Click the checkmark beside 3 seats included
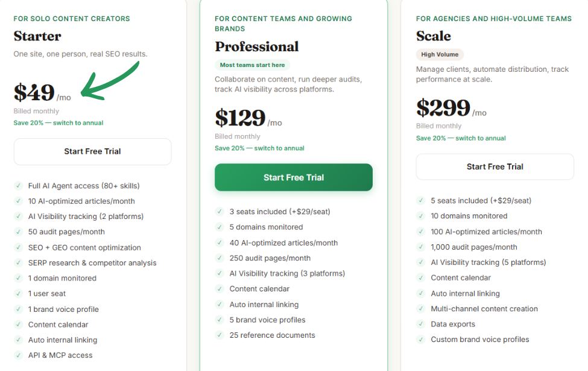 click(220, 212)
